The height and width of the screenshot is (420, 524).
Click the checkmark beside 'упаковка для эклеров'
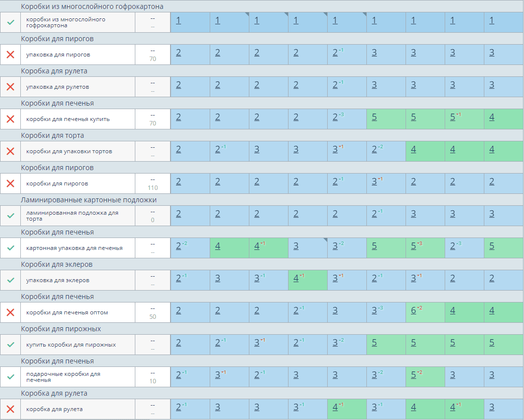[x=11, y=280]
